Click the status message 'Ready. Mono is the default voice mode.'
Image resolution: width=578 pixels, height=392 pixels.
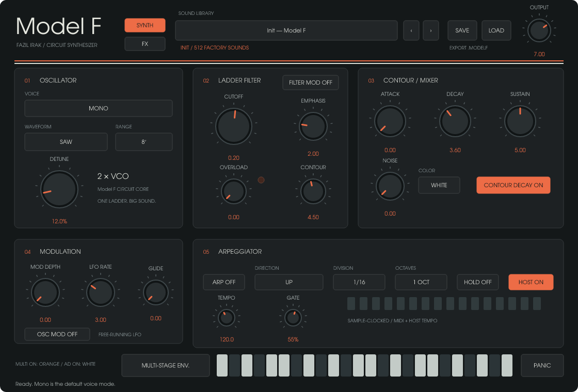coord(65,384)
